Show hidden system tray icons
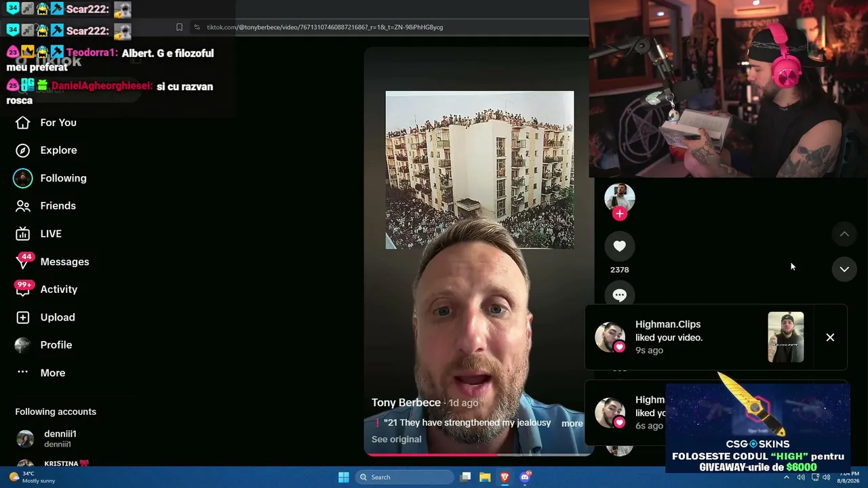Screen dimensions: 868x488 (787, 477)
